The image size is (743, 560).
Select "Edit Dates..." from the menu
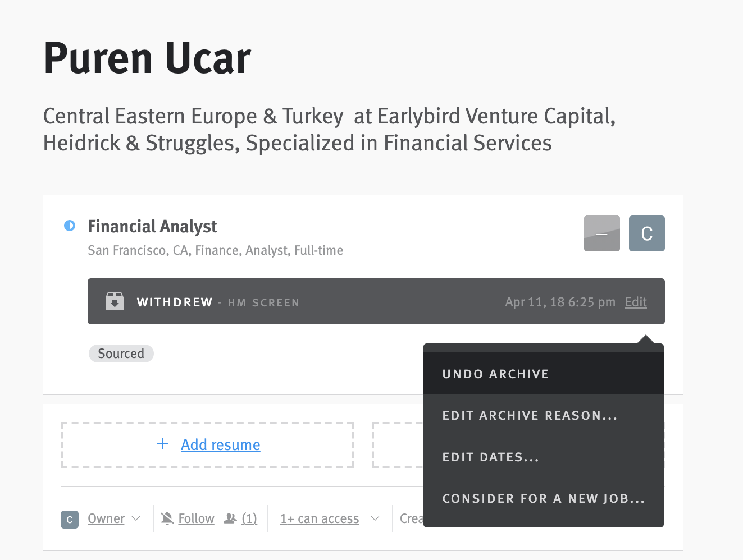[490, 457]
